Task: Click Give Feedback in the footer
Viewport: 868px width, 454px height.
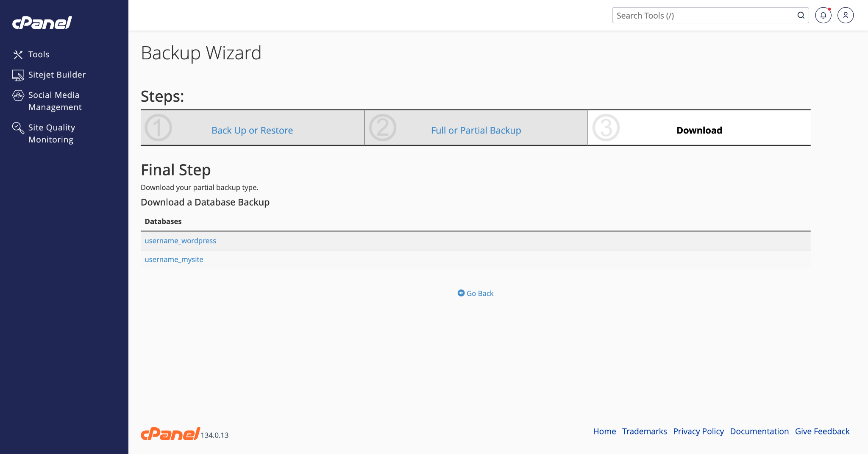Action: [x=822, y=432]
